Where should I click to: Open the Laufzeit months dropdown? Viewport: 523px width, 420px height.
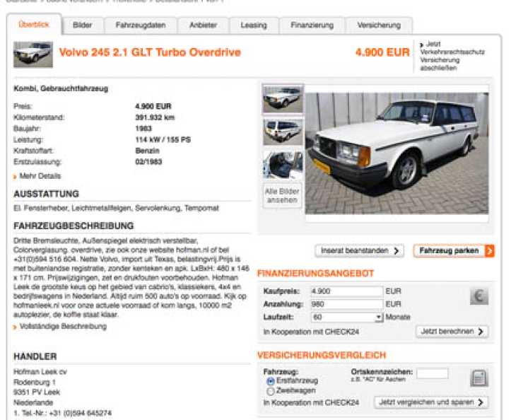click(379, 317)
